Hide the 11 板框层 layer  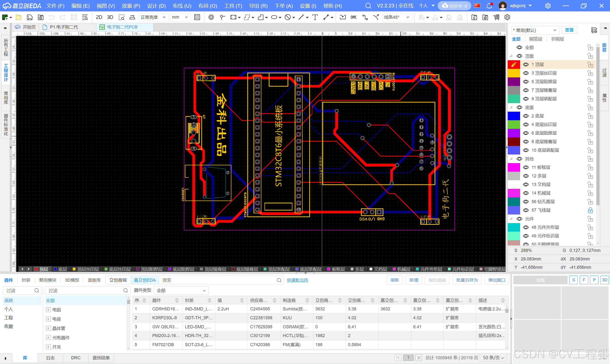pyautogui.click(x=526, y=167)
